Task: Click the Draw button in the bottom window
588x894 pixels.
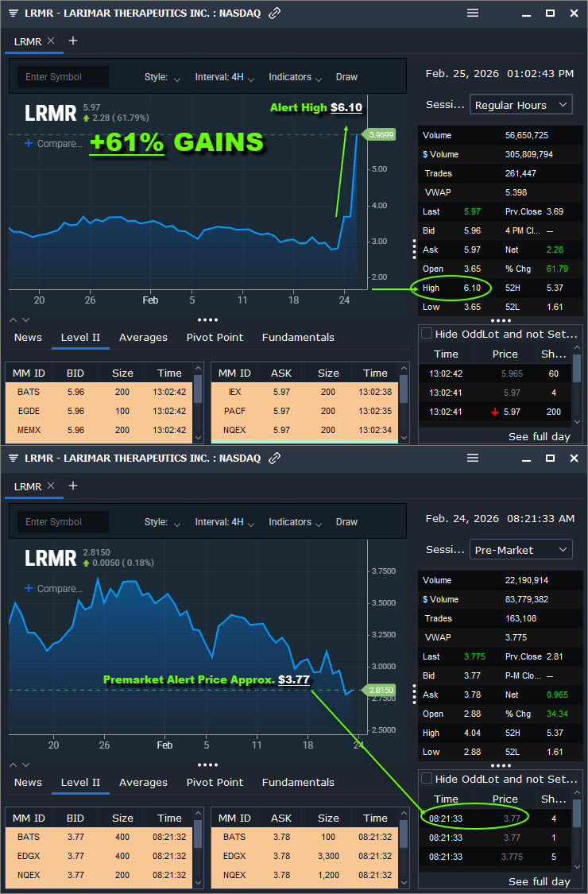Action: [346, 522]
